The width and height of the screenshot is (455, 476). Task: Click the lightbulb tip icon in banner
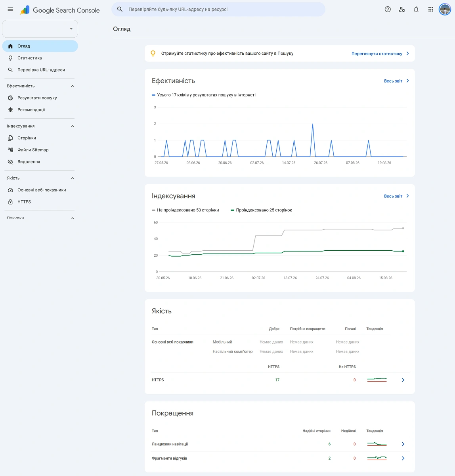pos(153,53)
